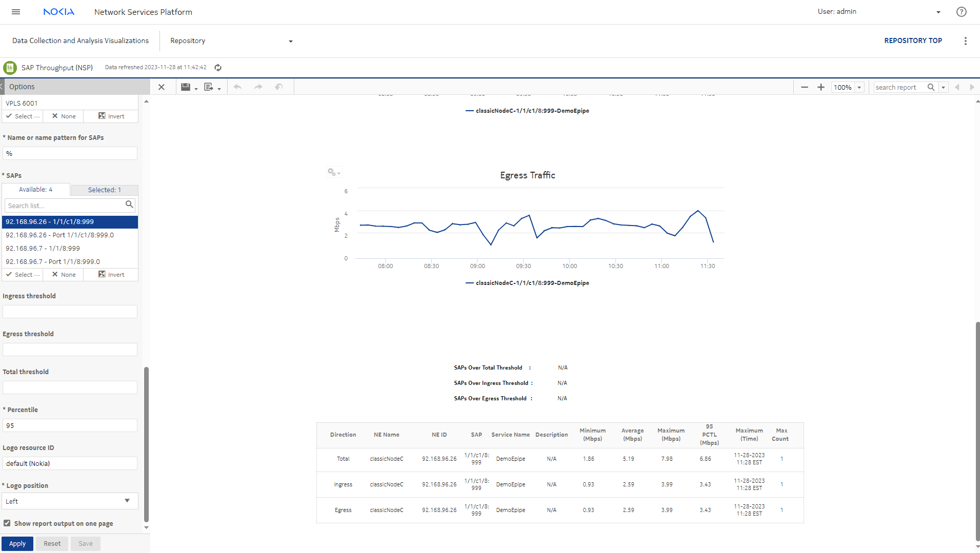This screenshot has height=553, width=980.
Task: Click the export report icon
Action: (x=209, y=87)
